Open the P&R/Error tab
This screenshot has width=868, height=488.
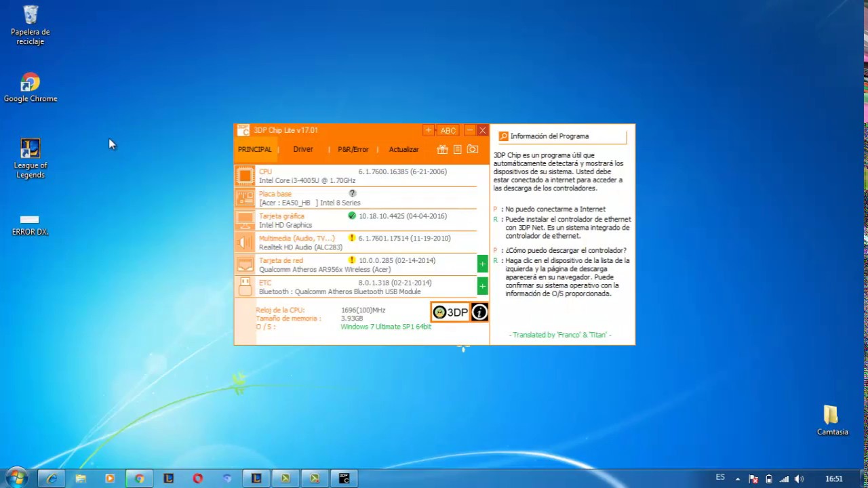[353, 149]
